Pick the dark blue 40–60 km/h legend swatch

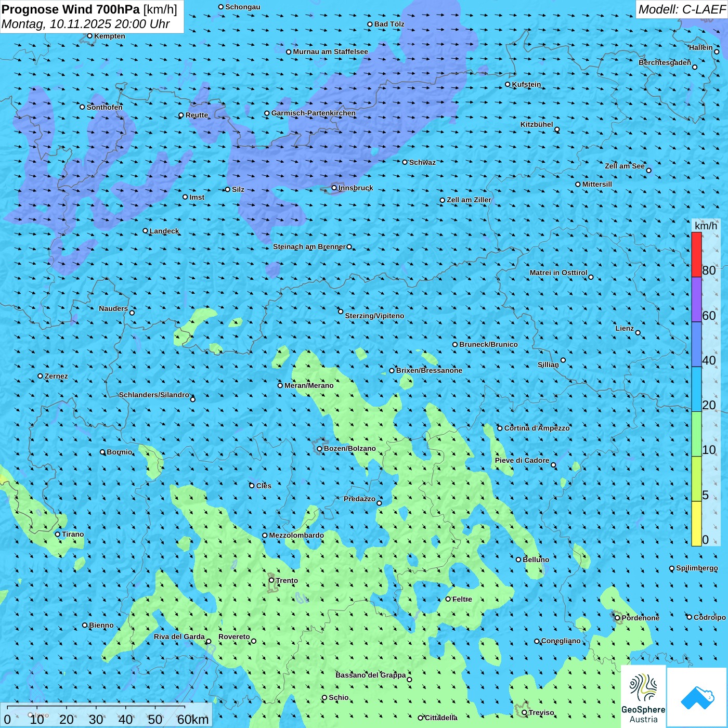coord(696,344)
